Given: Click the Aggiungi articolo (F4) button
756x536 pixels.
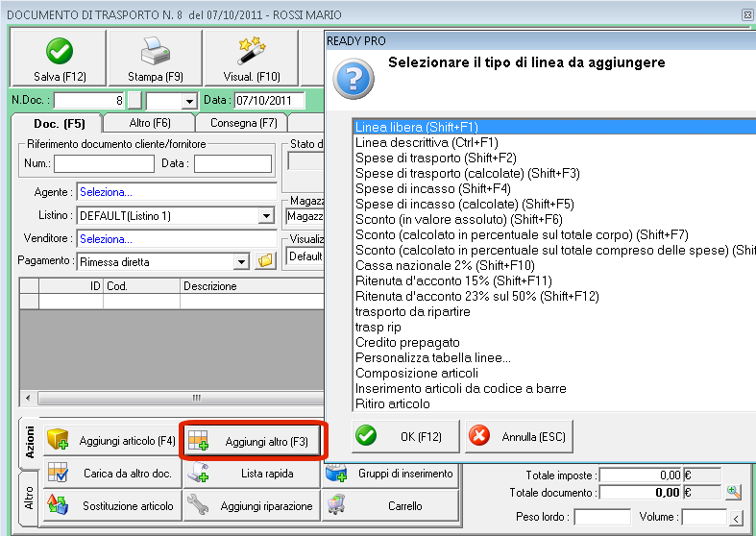Looking at the screenshot, I should tap(110, 441).
